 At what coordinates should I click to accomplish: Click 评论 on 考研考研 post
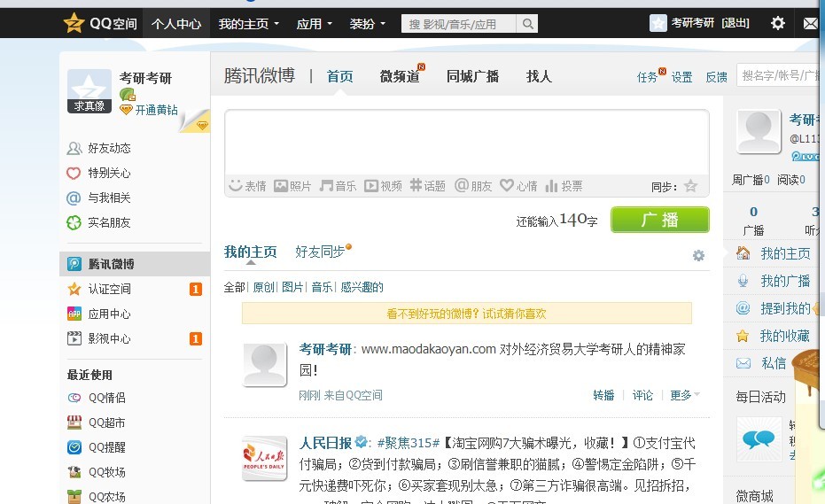click(x=642, y=395)
